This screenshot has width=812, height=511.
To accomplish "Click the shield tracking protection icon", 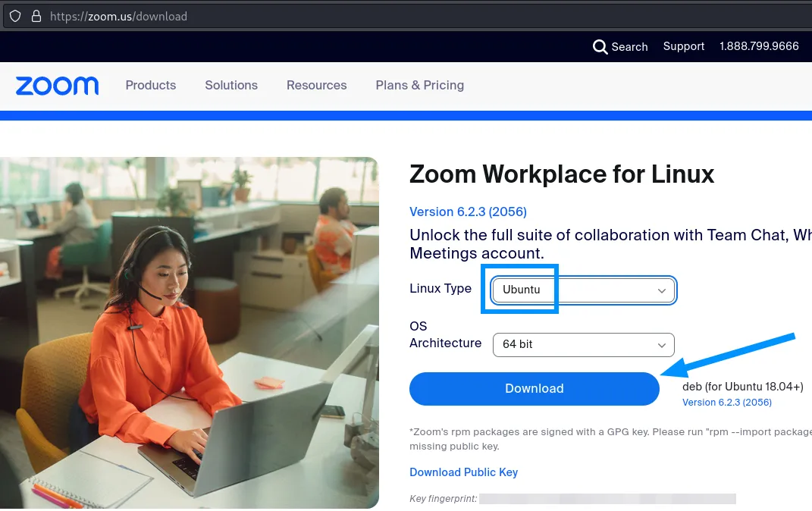I will coord(15,16).
